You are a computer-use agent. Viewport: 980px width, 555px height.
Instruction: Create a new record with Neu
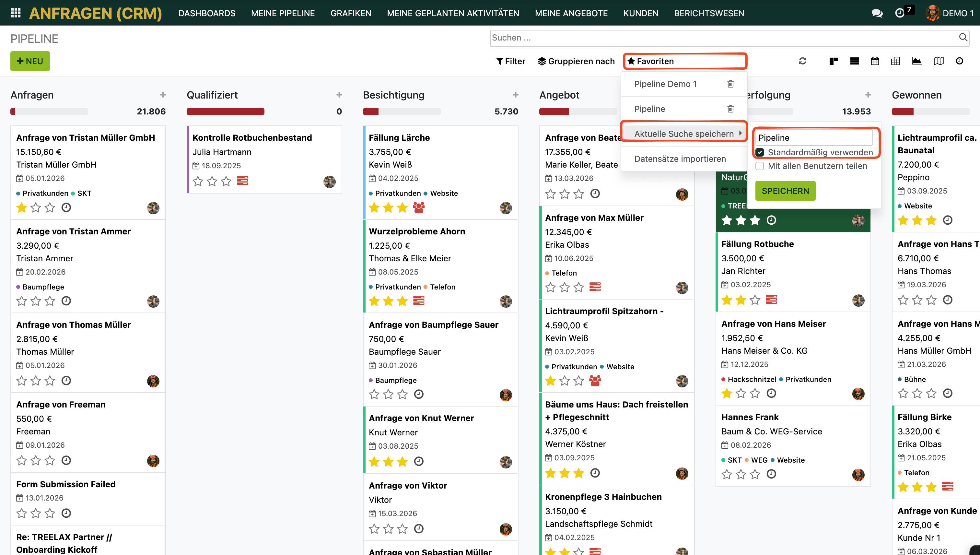(30, 61)
